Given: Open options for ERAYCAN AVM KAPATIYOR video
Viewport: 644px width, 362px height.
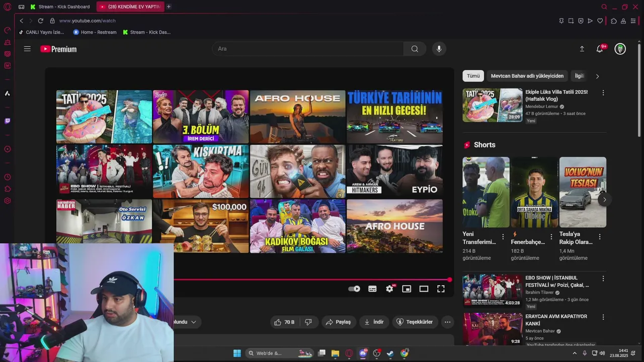Looking at the screenshot, I should pos(603,317).
